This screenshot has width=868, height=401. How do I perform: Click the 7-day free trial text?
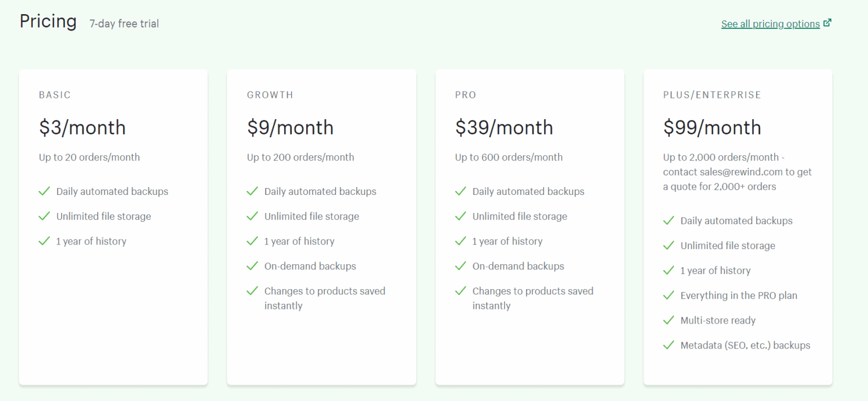[124, 24]
